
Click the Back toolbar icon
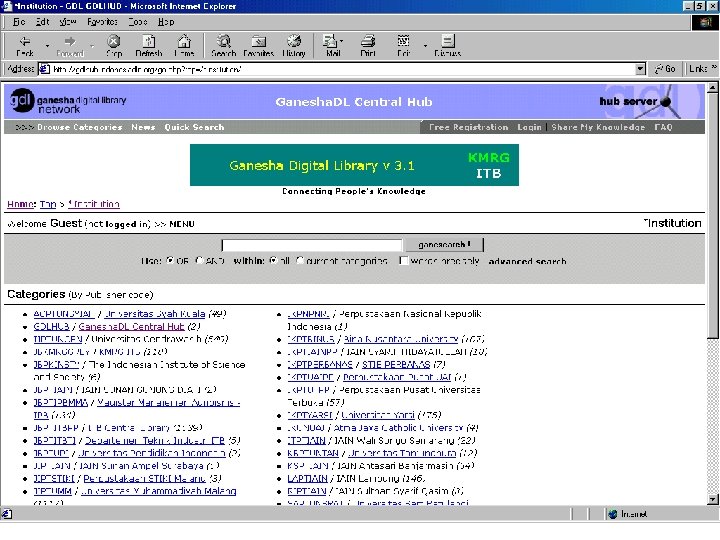25,45
